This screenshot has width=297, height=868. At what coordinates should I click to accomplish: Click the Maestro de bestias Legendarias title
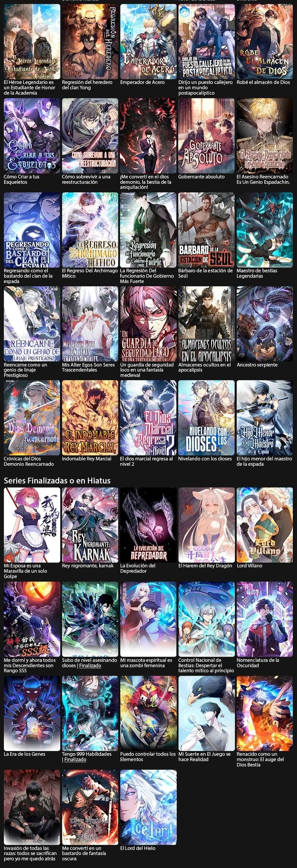[257, 273]
